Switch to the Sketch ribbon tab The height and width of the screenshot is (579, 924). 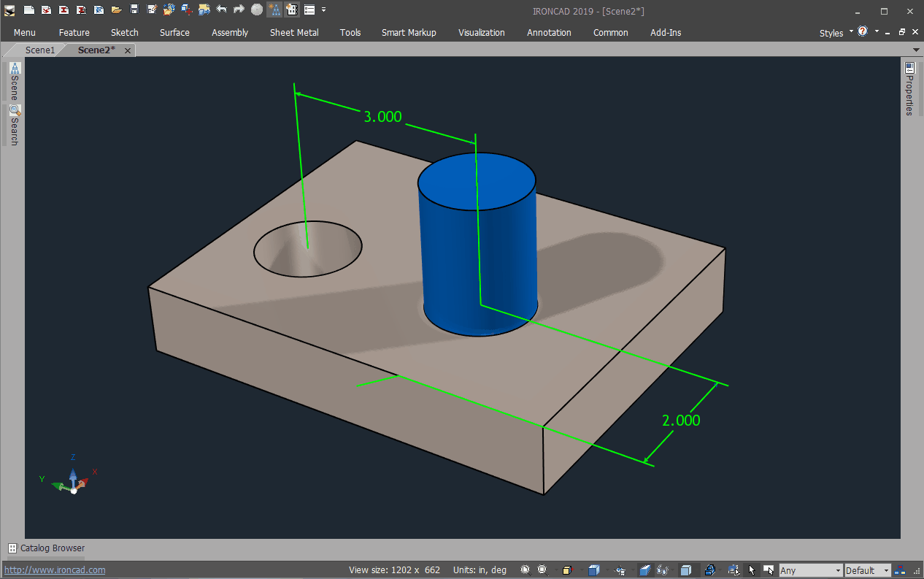pos(125,33)
